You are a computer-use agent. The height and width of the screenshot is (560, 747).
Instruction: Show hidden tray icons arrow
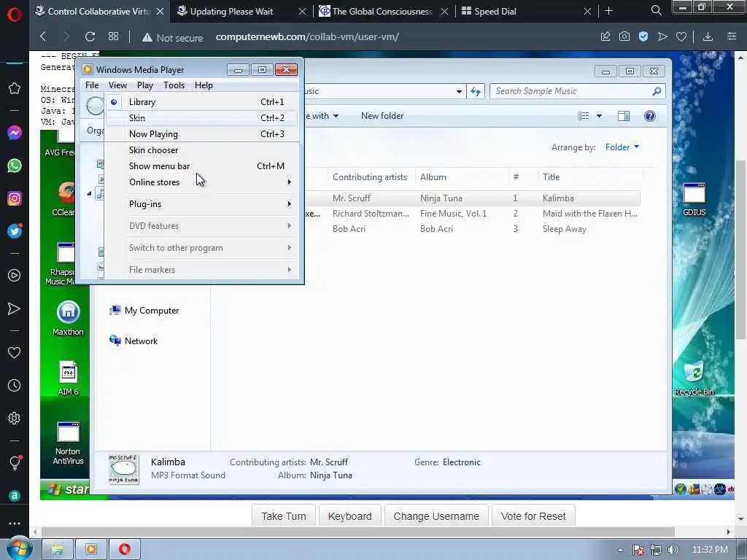pos(620,550)
